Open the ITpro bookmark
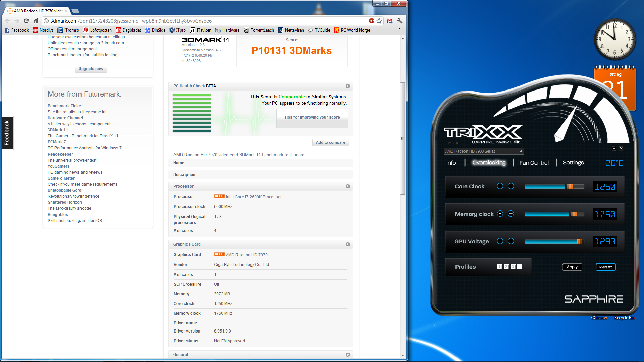644x362 pixels. pyautogui.click(x=178, y=30)
